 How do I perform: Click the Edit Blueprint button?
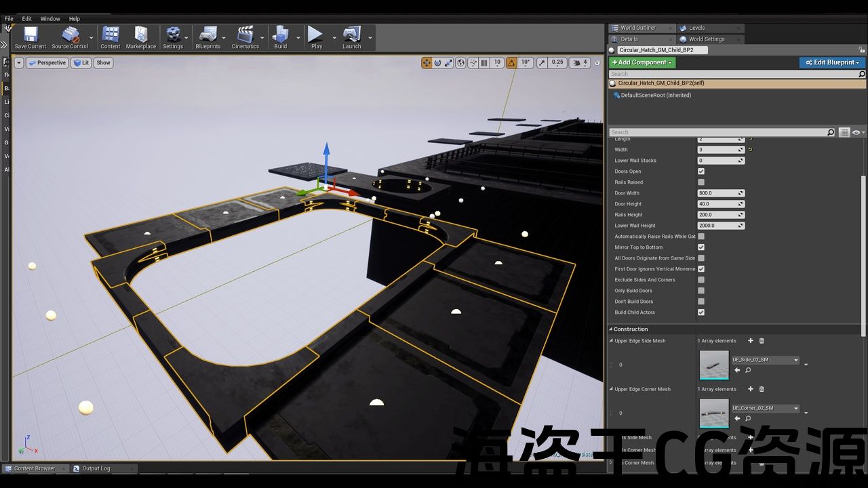832,62
